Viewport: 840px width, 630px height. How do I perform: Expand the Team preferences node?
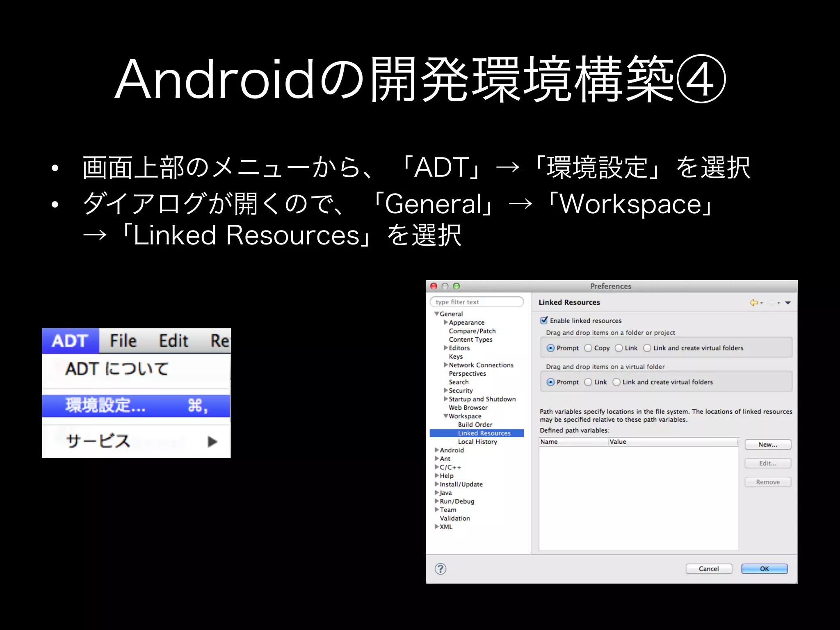point(437,509)
